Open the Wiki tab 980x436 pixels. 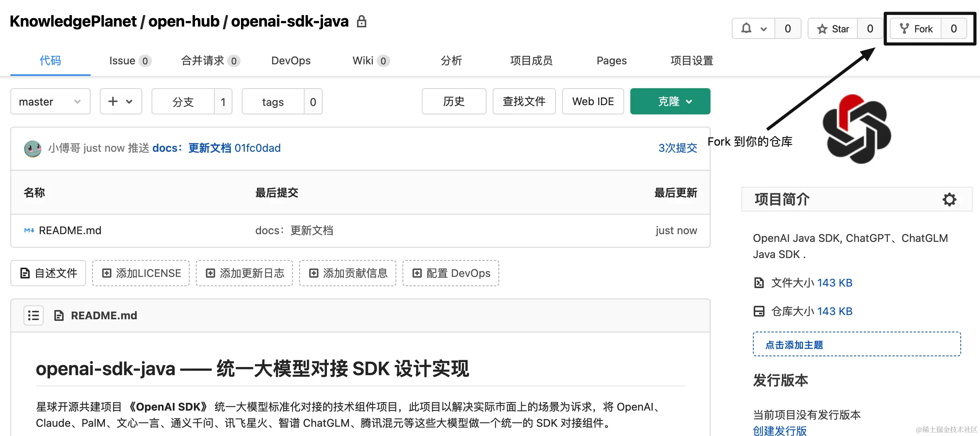click(371, 60)
